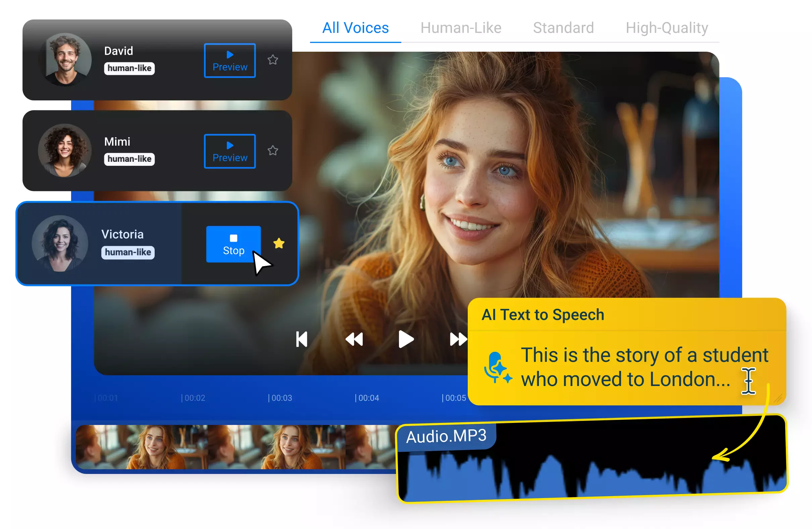This screenshot has width=812, height=529.
Task: Click the AI microphone sparkle icon
Action: (498, 368)
